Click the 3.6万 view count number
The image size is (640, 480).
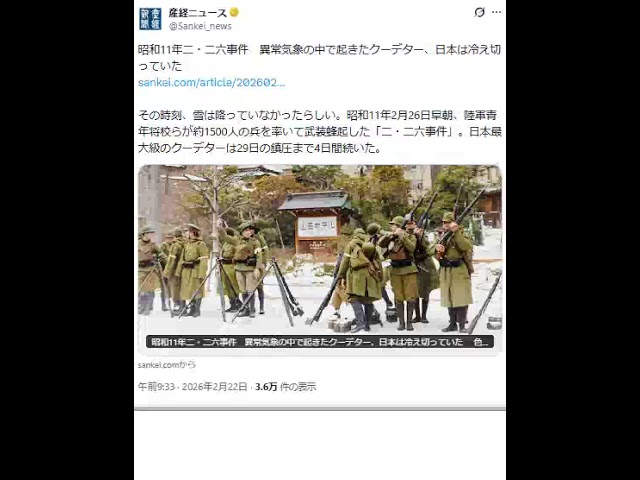266,387
